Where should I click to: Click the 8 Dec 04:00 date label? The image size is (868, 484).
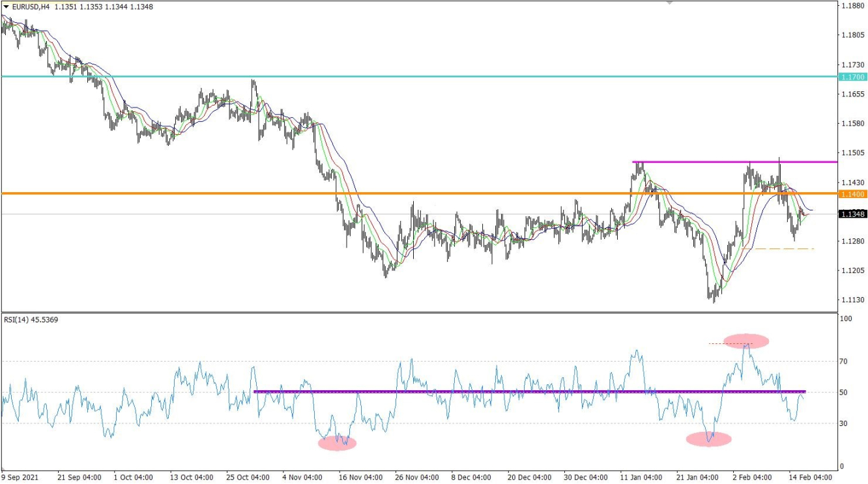(x=472, y=477)
